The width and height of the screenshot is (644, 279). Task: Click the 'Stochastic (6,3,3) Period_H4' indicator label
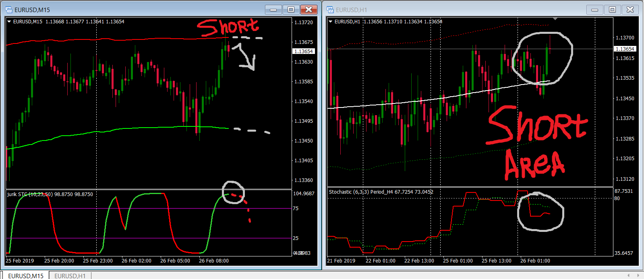(x=361, y=192)
